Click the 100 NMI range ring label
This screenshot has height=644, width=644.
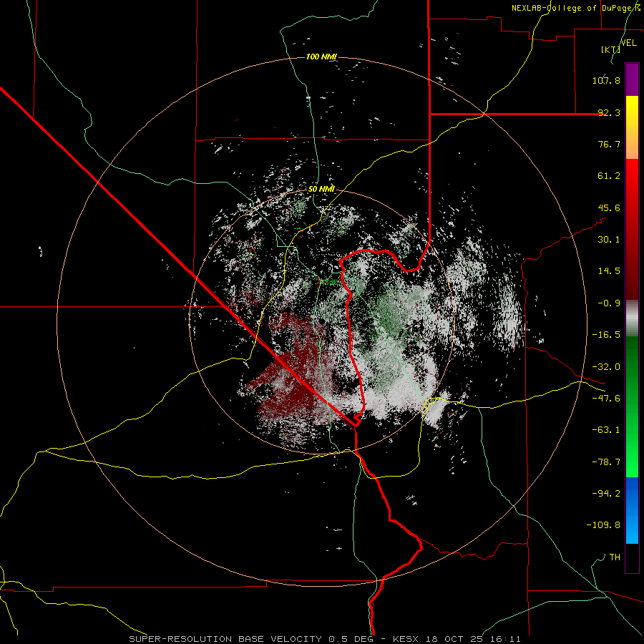pos(321,57)
